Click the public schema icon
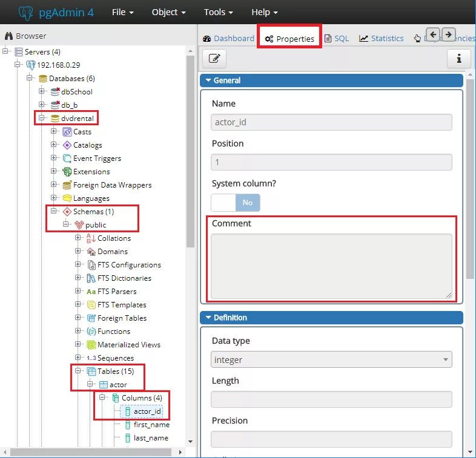The image size is (476, 458). pos(79,224)
